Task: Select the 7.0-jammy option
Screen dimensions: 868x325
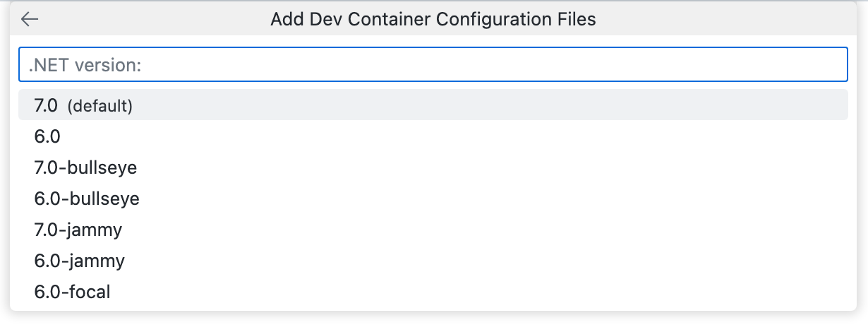Action: [78, 230]
